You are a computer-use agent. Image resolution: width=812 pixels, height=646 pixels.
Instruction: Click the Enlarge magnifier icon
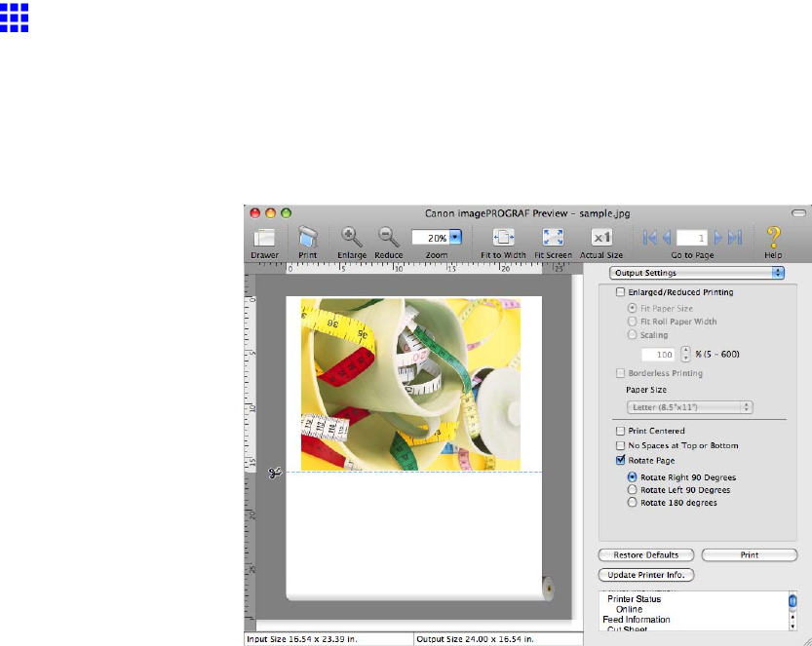click(x=352, y=237)
